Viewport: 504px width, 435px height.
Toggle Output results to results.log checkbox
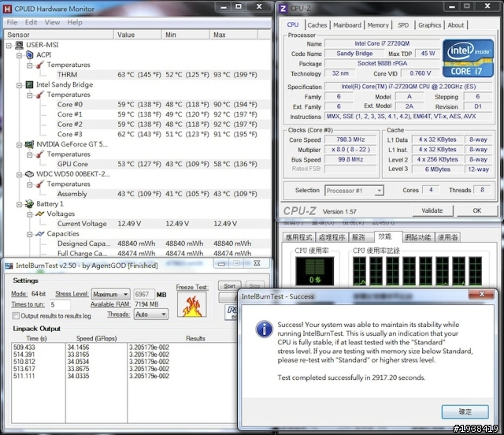16,316
